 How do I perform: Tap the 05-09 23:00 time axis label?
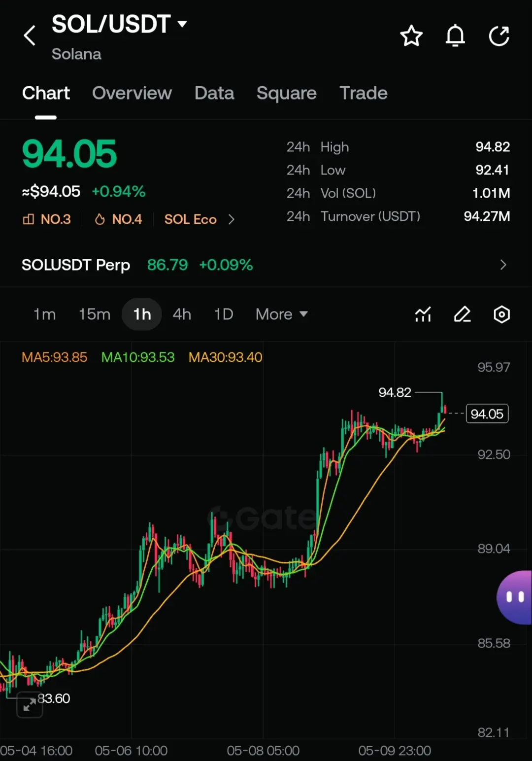click(x=395, y=751)
